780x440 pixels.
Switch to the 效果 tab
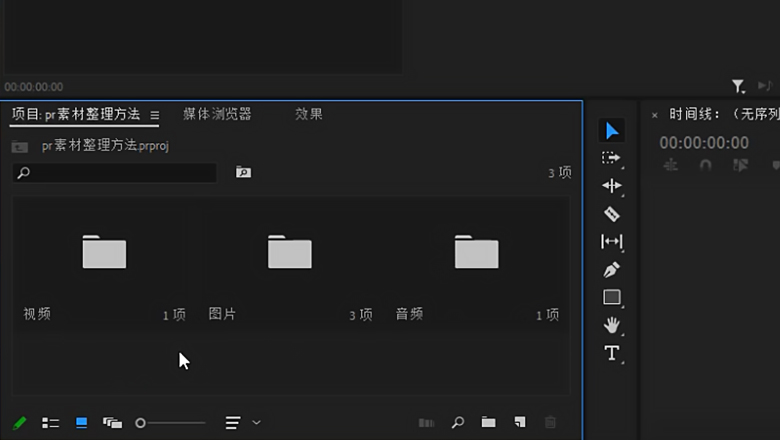point(308,114)
